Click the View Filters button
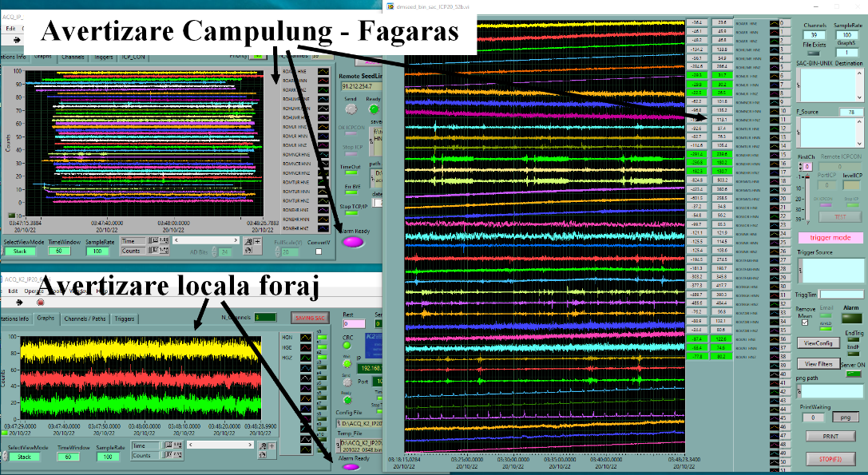 [818, 364]
